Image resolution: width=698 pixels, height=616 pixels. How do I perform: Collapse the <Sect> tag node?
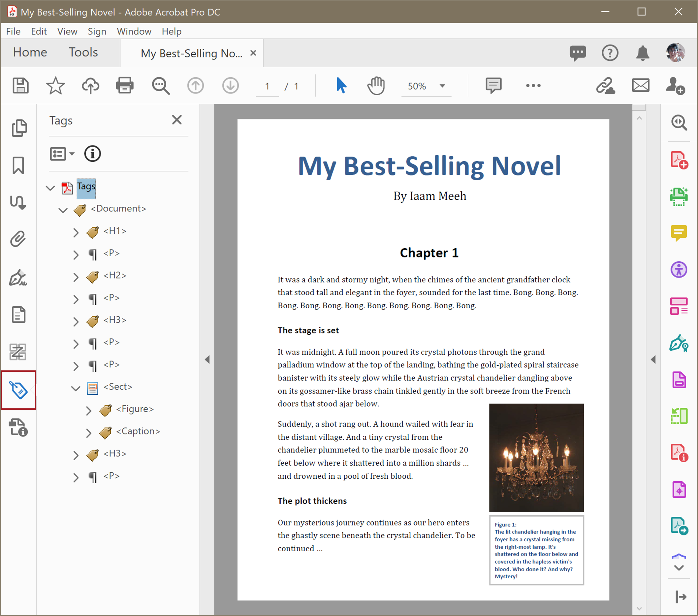(76, 388)
